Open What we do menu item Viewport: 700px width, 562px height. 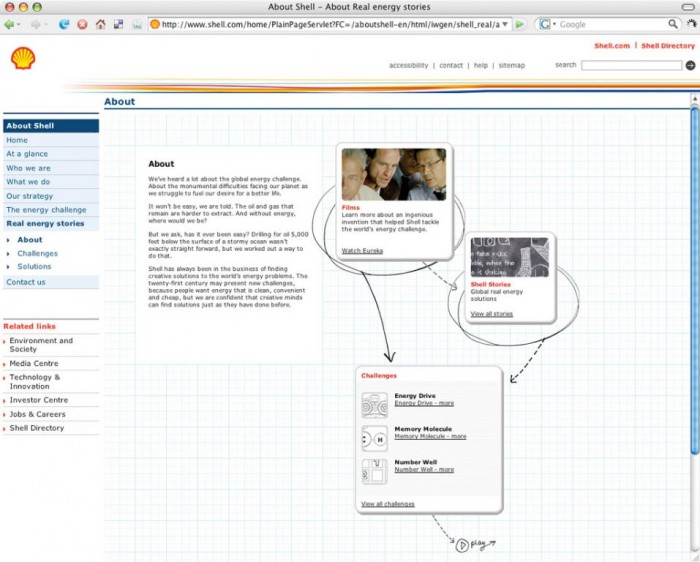click(x=51, y=182)
